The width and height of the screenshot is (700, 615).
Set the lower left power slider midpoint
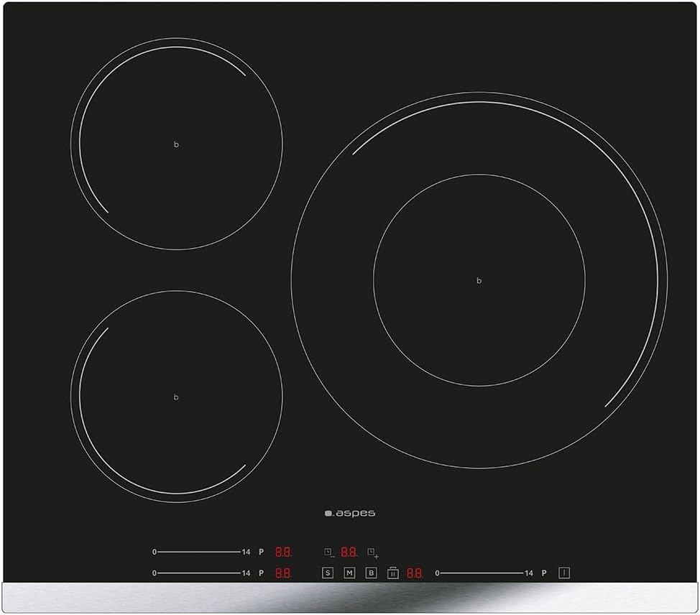199,573
